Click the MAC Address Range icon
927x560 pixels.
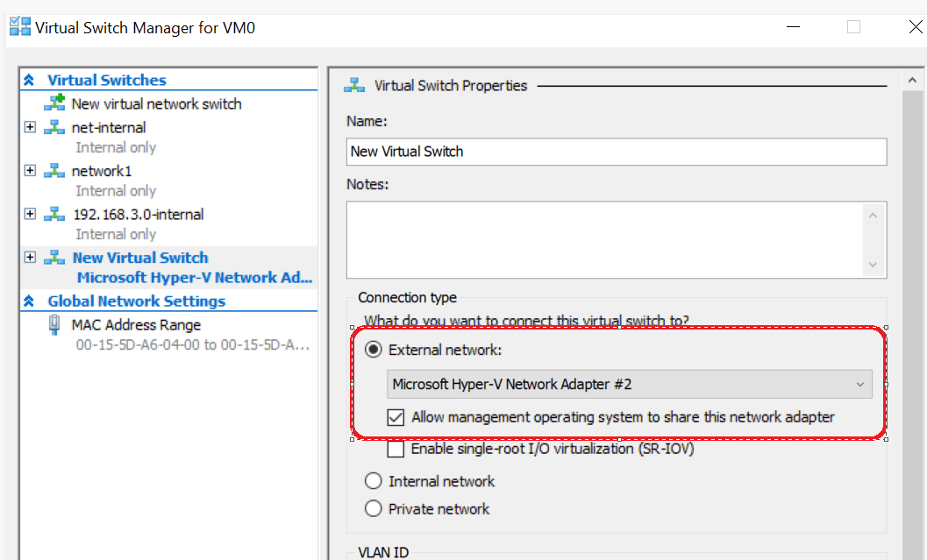pyautogui.click(x=54, y=325)
